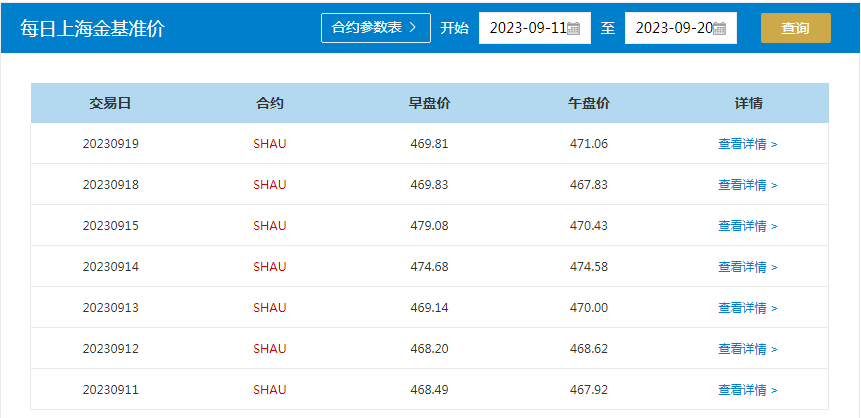Screen dimensions: 861x418
Task: Select the 合约 column header
Action: click(x=270, y=103)
